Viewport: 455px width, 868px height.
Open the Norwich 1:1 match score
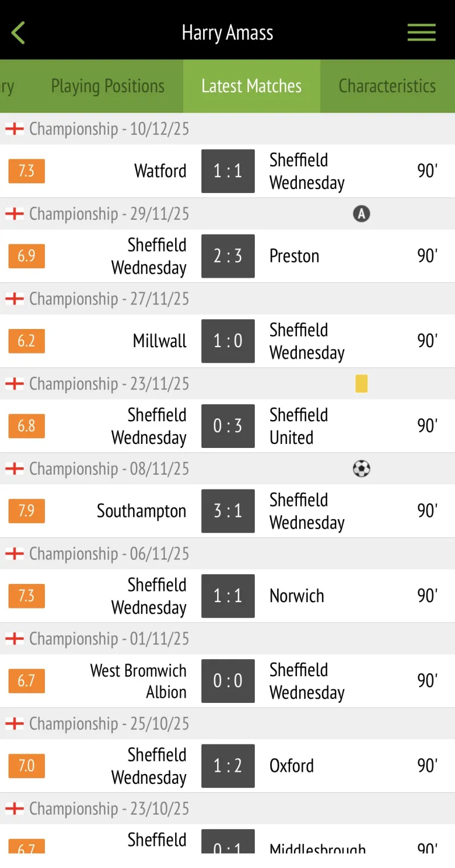click(227, 595)
